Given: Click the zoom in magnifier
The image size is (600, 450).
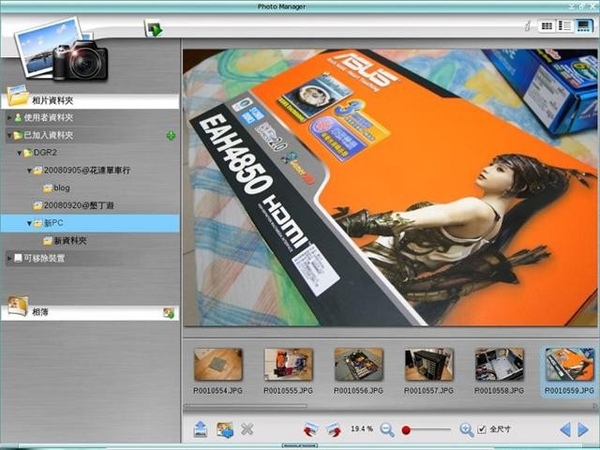Looking at the screenshot, I should [466, 430].
